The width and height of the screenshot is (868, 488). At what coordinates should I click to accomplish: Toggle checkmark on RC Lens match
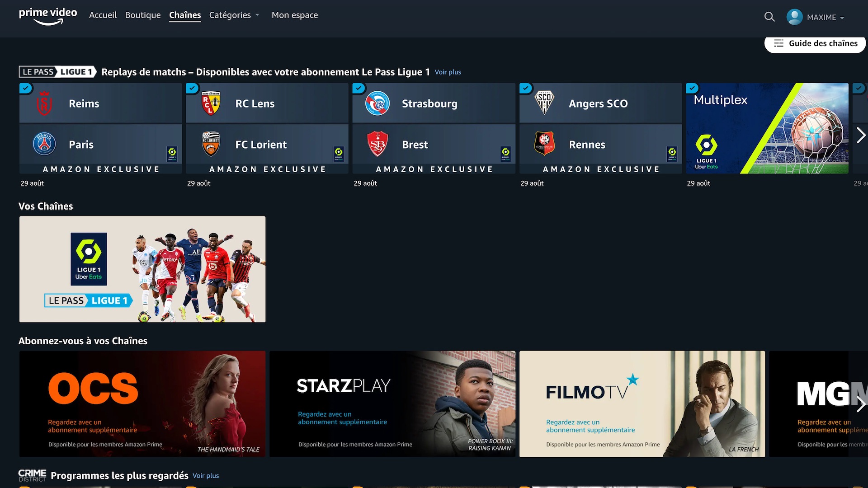(x=191, y=88)
